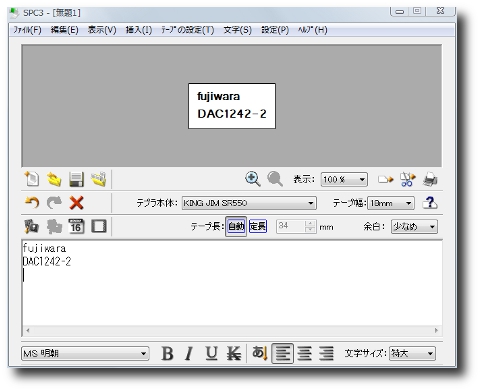
Task: Open the 挿入(I) menu
Action: click(x=139, y=30)
